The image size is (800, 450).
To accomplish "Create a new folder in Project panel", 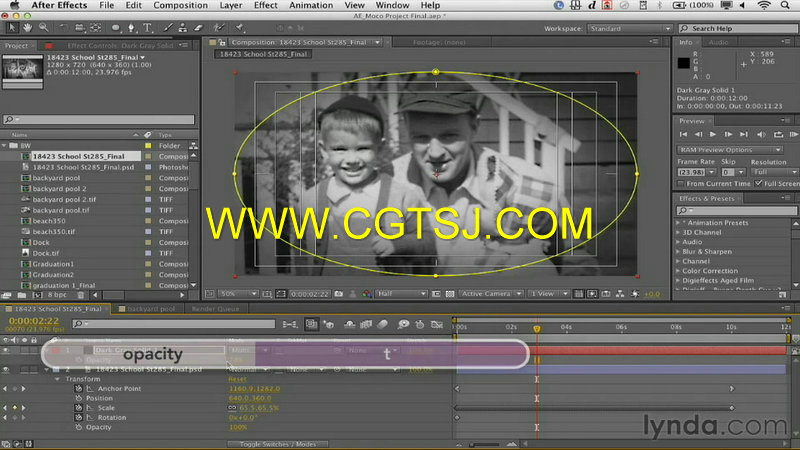I will coord(22,295).
